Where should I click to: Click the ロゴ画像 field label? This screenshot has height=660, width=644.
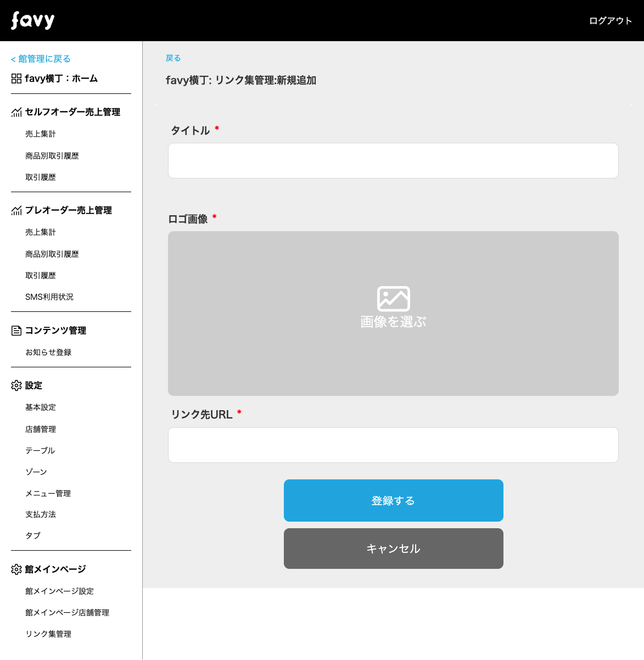188,219
